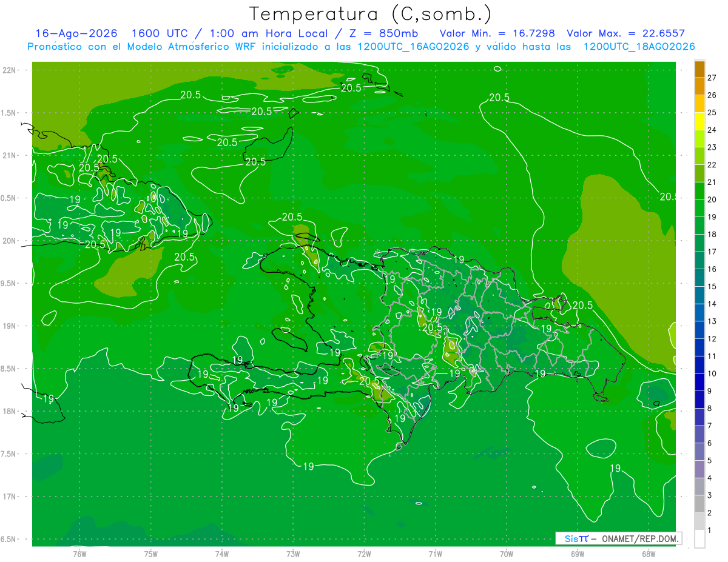This screenshot has width=728, height=562.
Task: Select the date text "16-Ago-2026"
Action: click(x=76, y=33)
